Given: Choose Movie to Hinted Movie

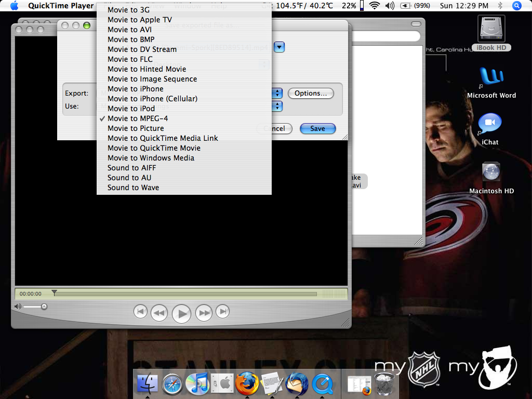Looking at the screenshot, I should point(184,69).
